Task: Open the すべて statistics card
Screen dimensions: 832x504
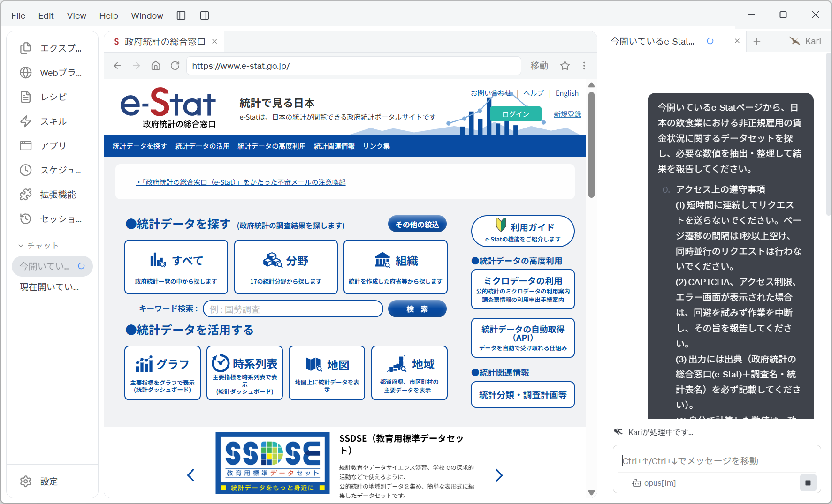Action: click(176, 267)
